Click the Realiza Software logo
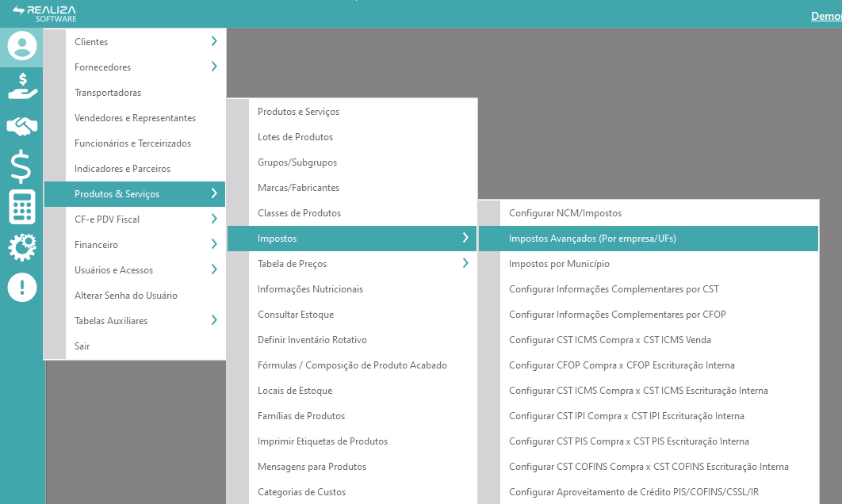 [44, 13]
